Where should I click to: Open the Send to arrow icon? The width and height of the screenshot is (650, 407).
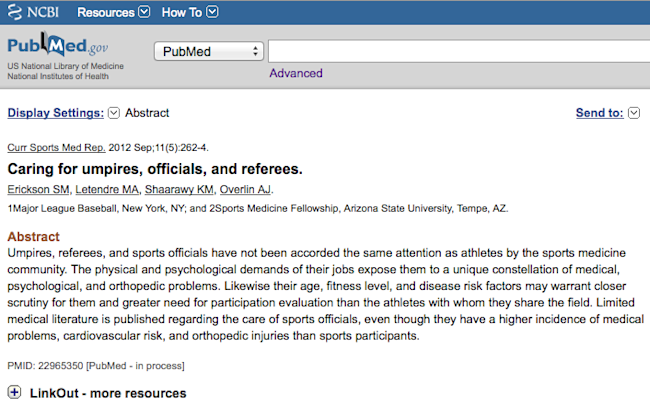point(634,113)
